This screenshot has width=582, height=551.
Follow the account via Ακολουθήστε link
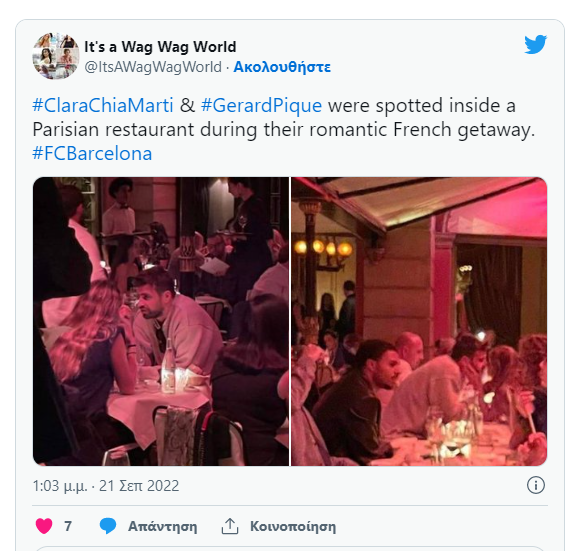(x=282, y=67)
